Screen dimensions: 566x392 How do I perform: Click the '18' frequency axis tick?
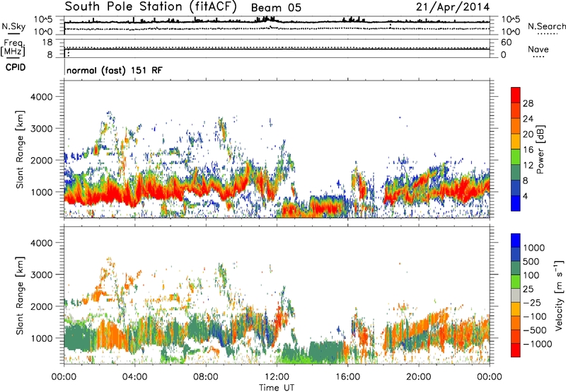(x=47, y=42)
